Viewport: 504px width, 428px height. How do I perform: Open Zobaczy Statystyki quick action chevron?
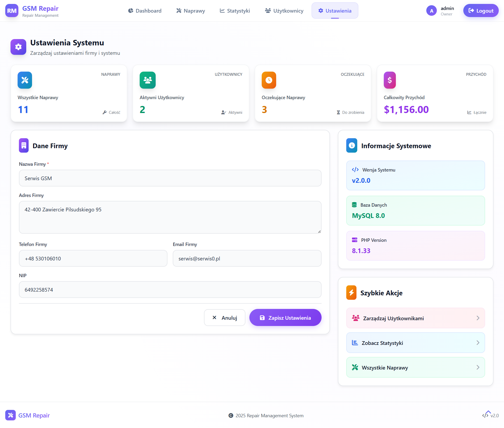coord(478,343)
